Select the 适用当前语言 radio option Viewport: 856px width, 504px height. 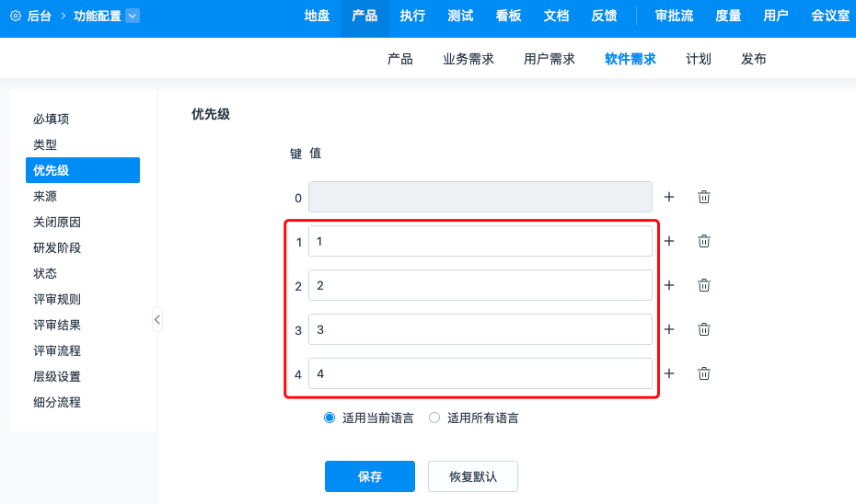pos(330,418)
